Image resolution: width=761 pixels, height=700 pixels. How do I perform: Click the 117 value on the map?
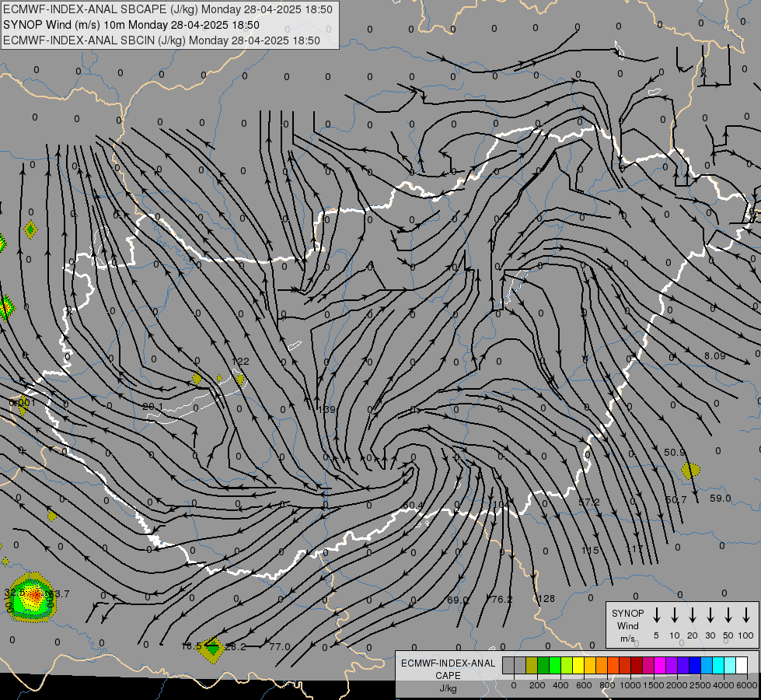click(635, 549)
